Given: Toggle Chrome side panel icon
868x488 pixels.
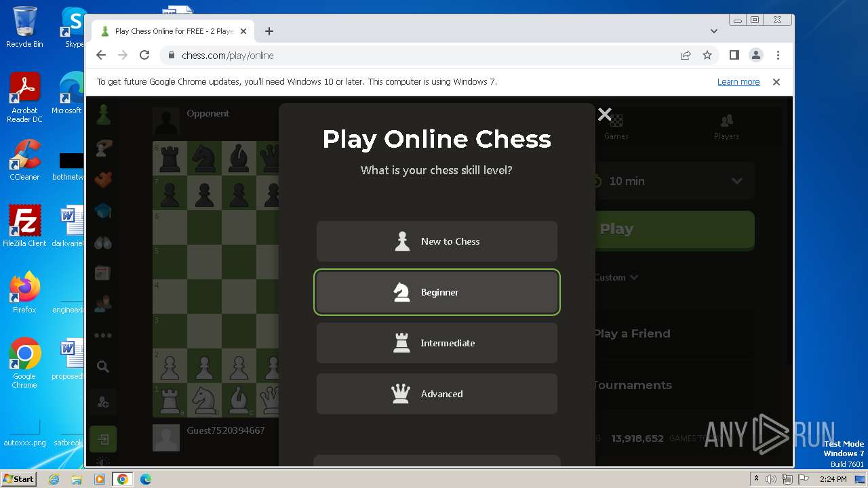Looking at the screenshot, I should click(734, 55).
